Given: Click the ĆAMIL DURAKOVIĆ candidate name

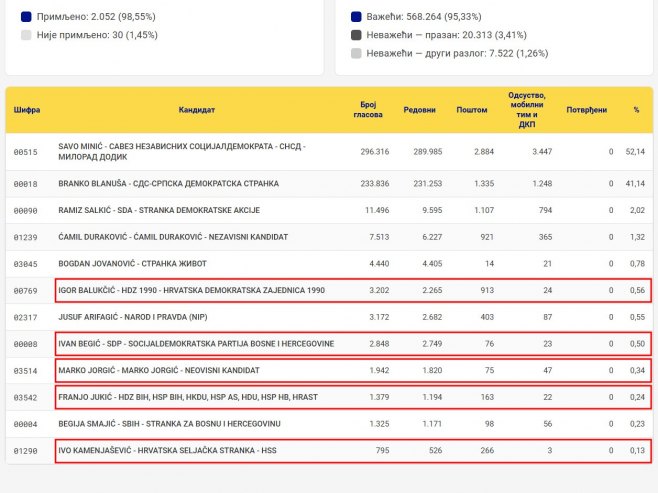Looking at the screenshot, I should [173, 237].
